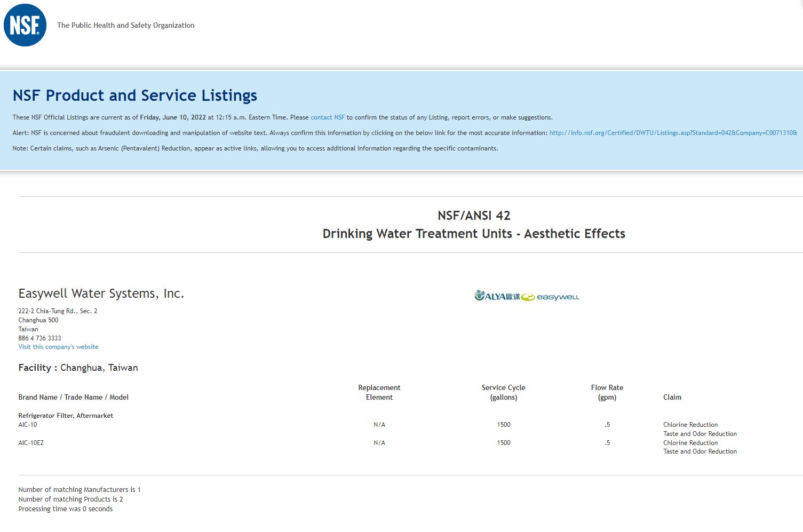803x532 pixels.
Task: Click .5 flow rate for AIC-10EZ
Action: pyautogui.click(x=607, y=443)
